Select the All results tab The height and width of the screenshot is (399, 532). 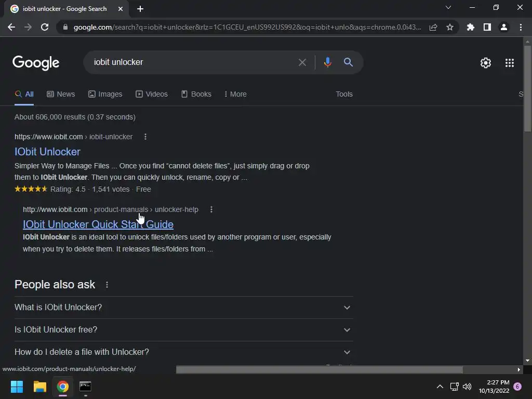pyautogui.click(x=24, y=95)
